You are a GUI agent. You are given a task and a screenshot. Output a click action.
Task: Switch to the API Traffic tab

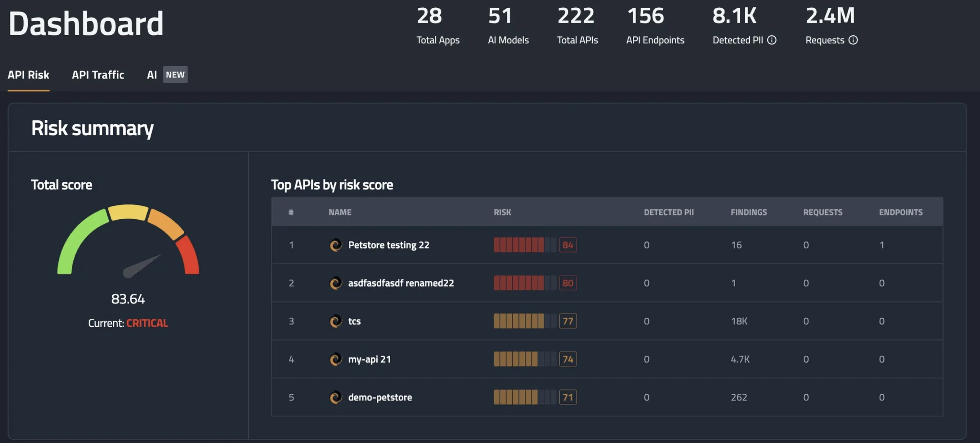click(x=98, y=75)
